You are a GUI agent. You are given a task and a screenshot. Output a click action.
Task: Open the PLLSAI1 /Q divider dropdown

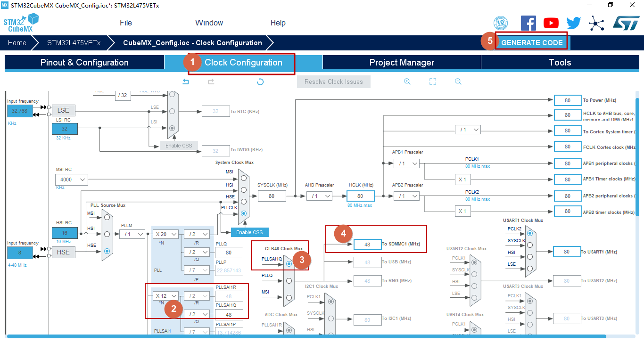tap(197, 314)
